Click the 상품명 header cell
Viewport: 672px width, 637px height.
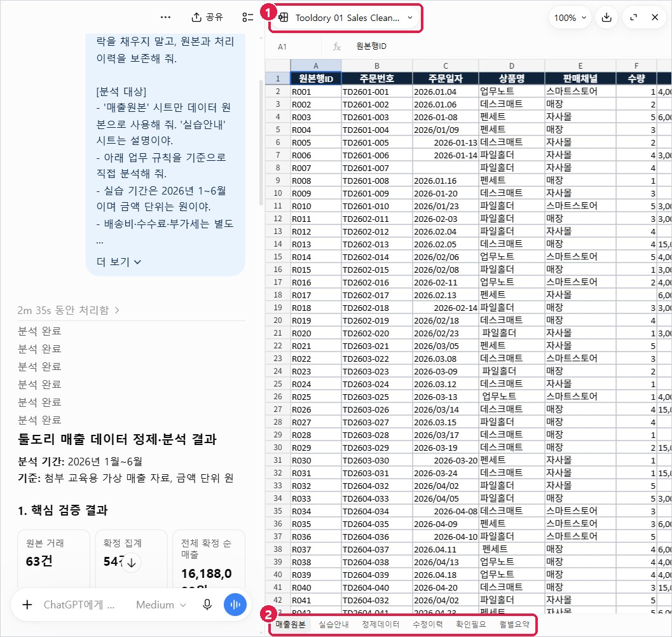point(512,78)
